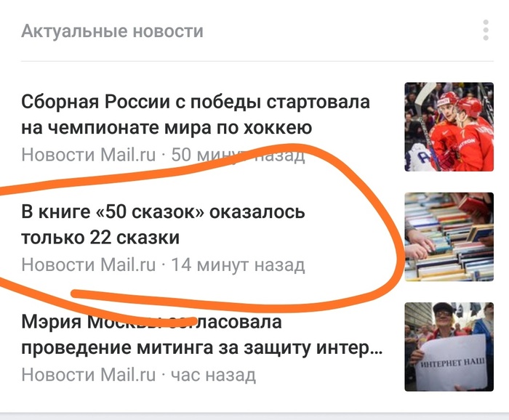Click the word 'оказалось' in the book headline
Image resolution: width=509 pixels, height=420 pixels.
coord(257,212)
